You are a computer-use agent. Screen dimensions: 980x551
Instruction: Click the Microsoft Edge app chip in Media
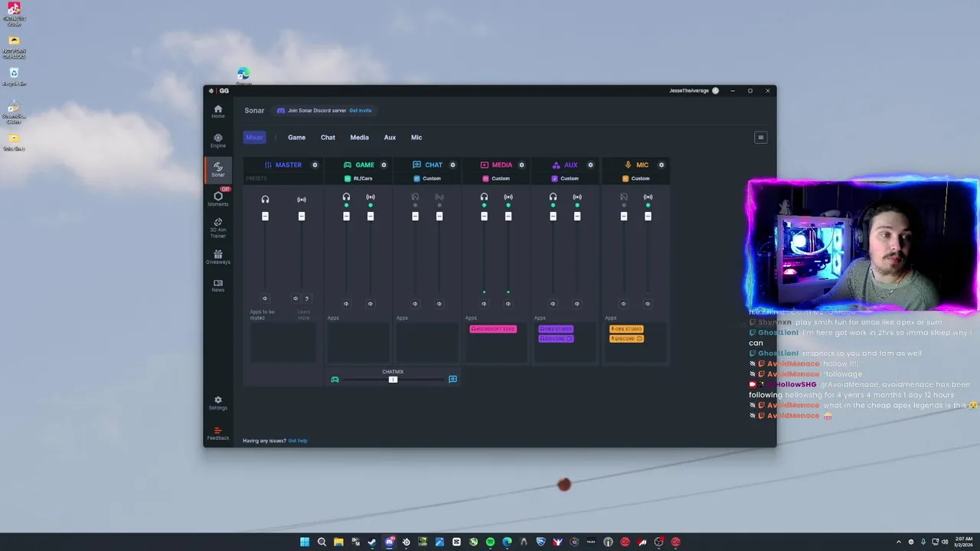pos(493,329)
